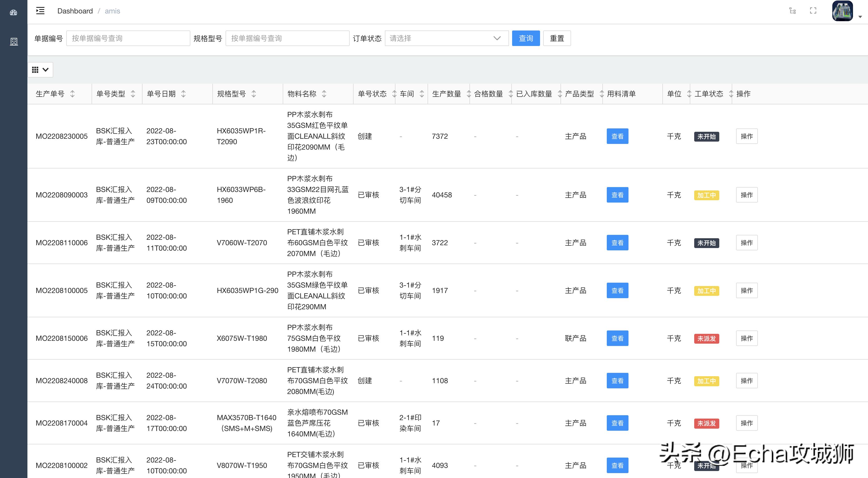Select the building icon in the left sidebar
The height and width of the screenshot is (478, 868).
(x=13, y=41)
